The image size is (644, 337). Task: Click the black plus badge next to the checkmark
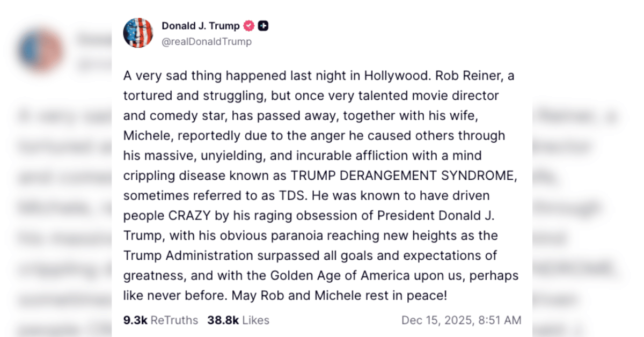tap(262, 25)
